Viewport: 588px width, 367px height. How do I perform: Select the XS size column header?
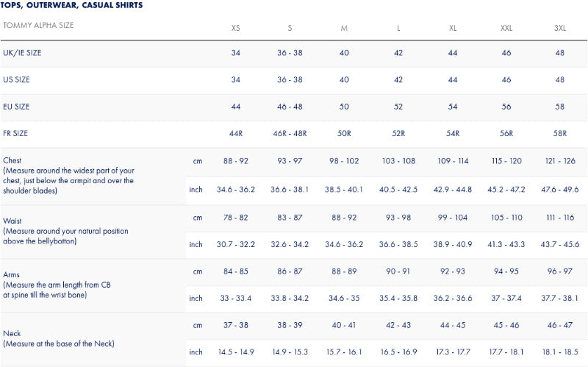(235, 28)
